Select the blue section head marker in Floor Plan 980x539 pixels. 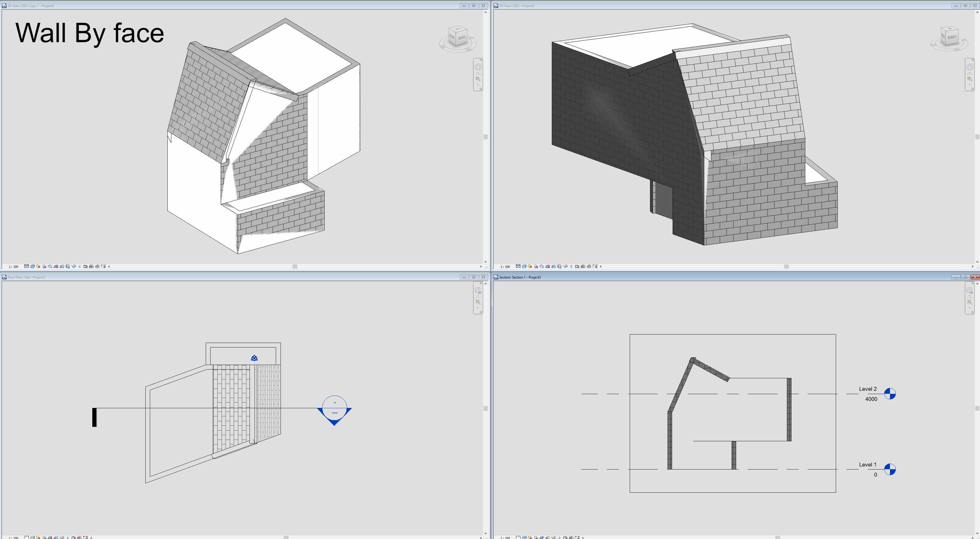pyautogui.click(x=334, y=411)
